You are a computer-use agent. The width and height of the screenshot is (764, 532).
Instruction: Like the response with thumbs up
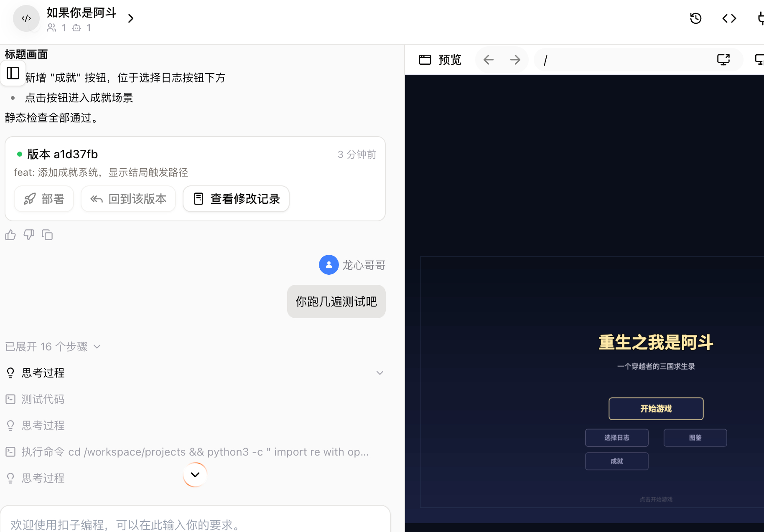10,235
